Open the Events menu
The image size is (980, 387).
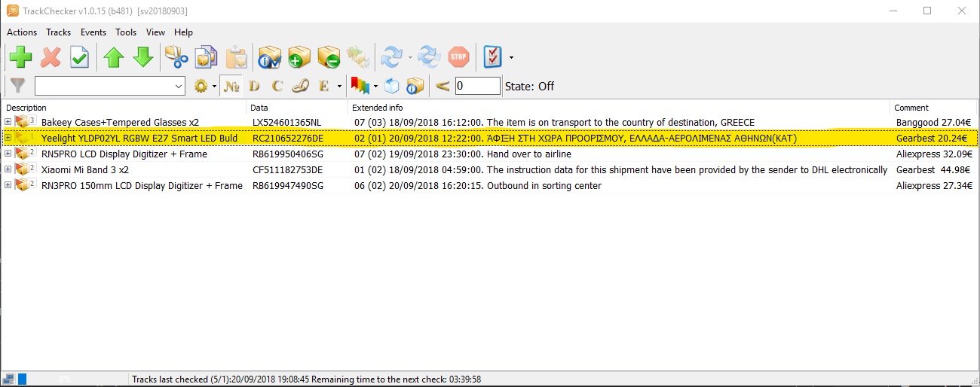pyautogui.click(x=93, y=32)
